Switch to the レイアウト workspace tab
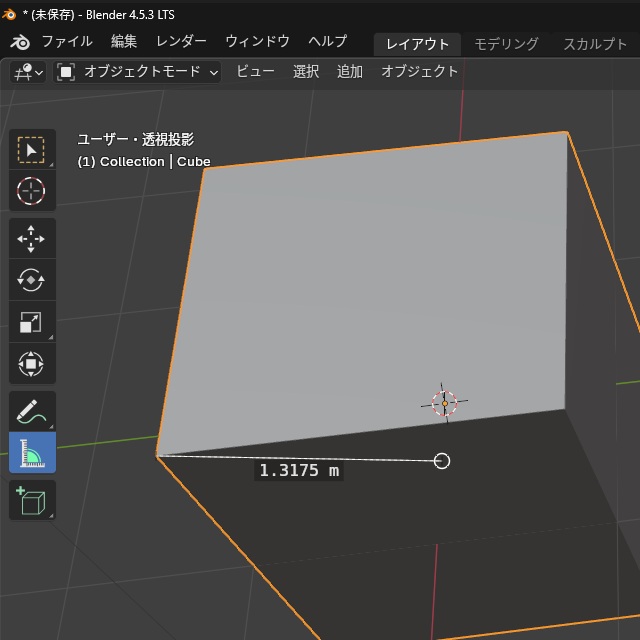This screenshot has height=640, width=640. [x=417, y=44]
